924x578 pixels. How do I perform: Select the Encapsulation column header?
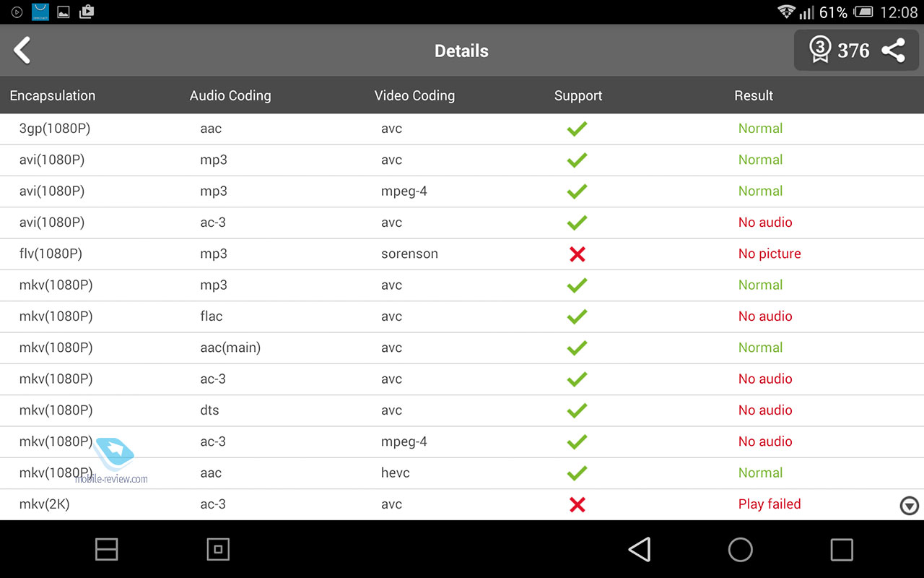click(x=52, y=95)
